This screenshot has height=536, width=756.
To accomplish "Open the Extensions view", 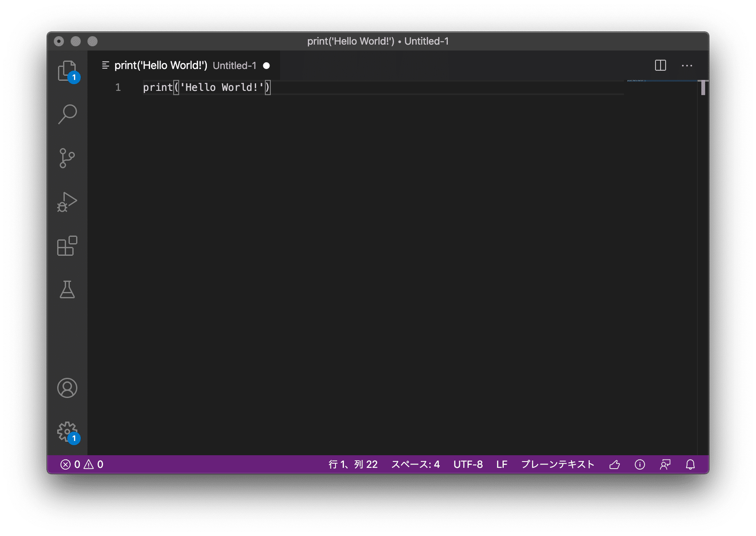I will click(x=67, y=246).
